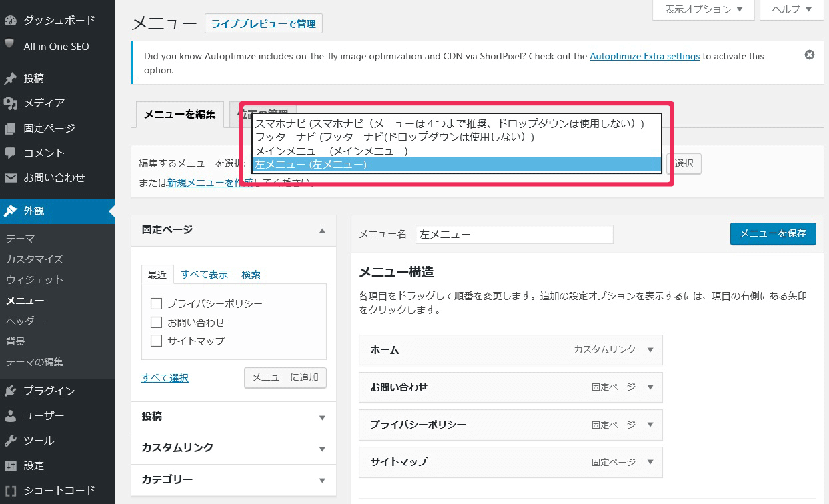This screenshot has height=504, width=829.
Task: Click the Dashboard gauge icon in sidebar
Action: click(10, 20)
